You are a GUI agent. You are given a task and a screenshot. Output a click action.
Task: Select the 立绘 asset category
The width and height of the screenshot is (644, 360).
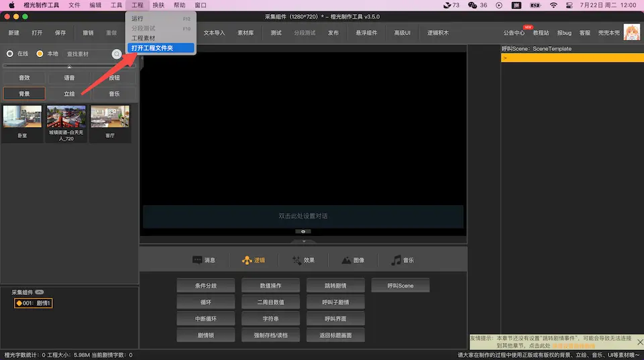tap(69, 94)
